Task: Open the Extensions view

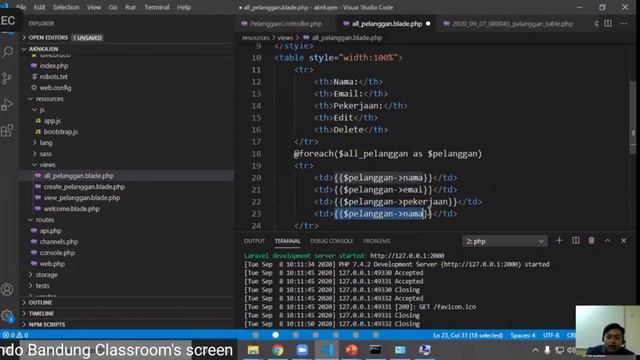Action: (x=7, y=131)
